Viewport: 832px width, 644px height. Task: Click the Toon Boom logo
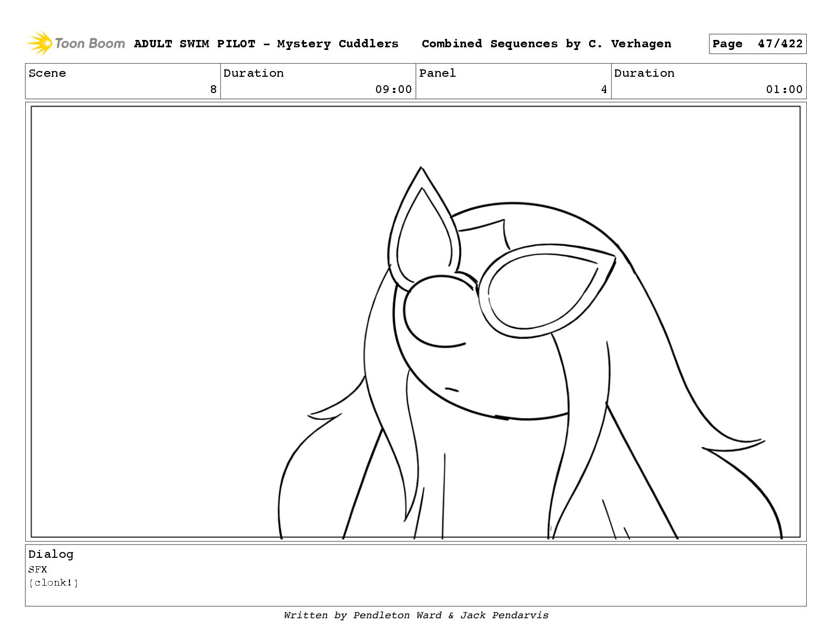pyautogui.click(x=76, y=43)
